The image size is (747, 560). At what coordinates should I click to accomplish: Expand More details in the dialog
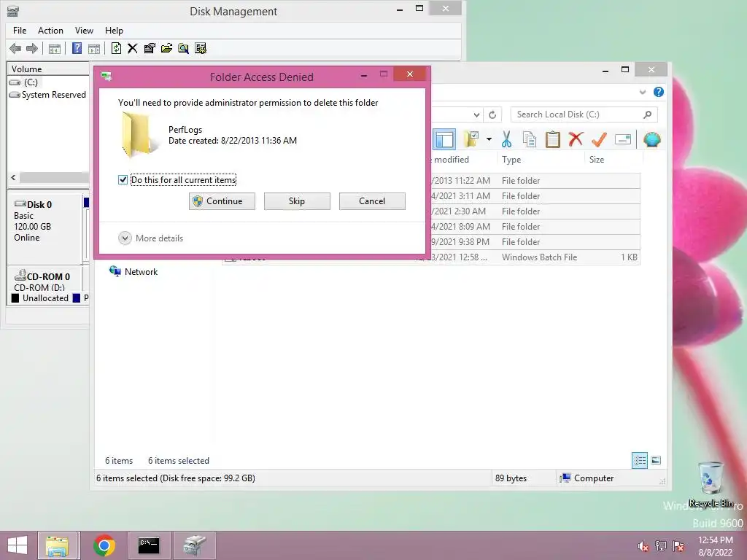click(150, 238)
